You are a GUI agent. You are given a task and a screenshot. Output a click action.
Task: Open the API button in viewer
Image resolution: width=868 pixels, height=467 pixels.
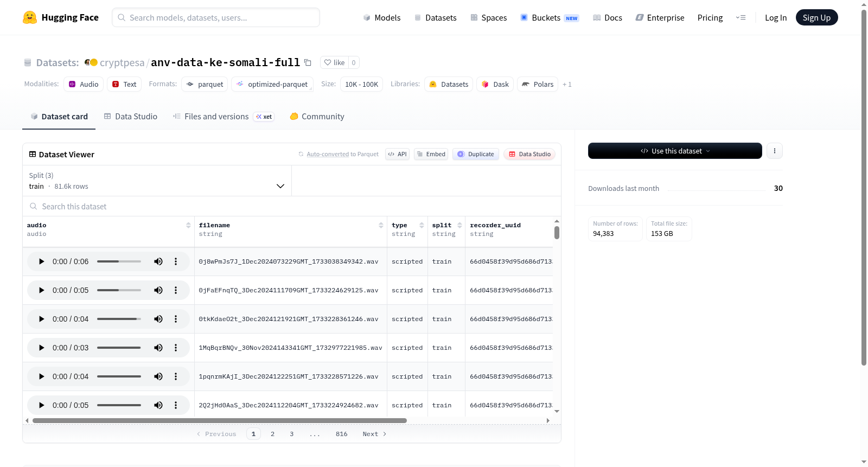[x=397, y=154]
